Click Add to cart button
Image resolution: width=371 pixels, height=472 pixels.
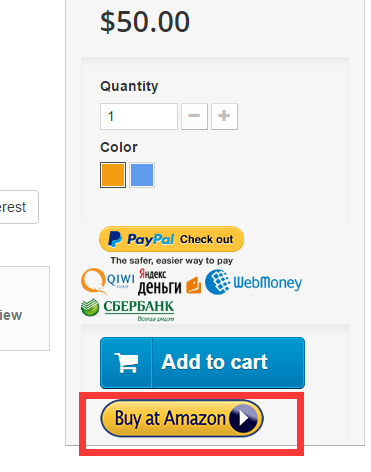click(x=202, y=363)
